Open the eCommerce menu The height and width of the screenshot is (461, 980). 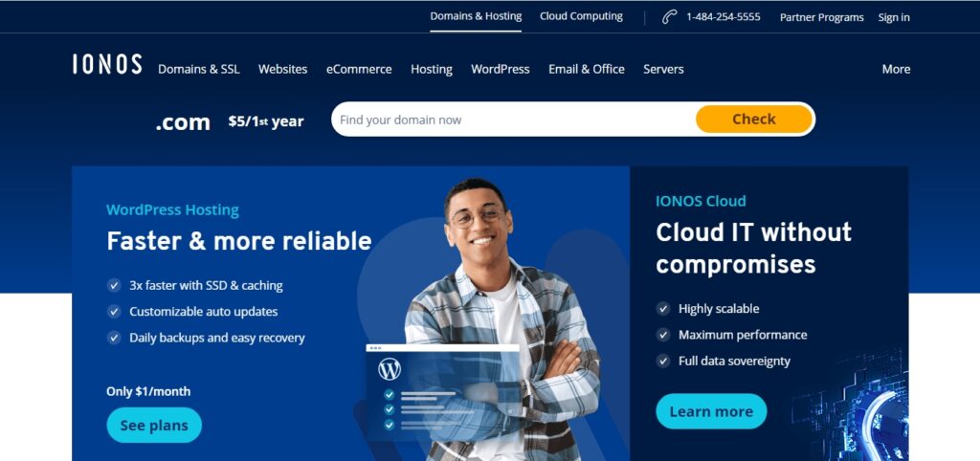tap(359, 69)
